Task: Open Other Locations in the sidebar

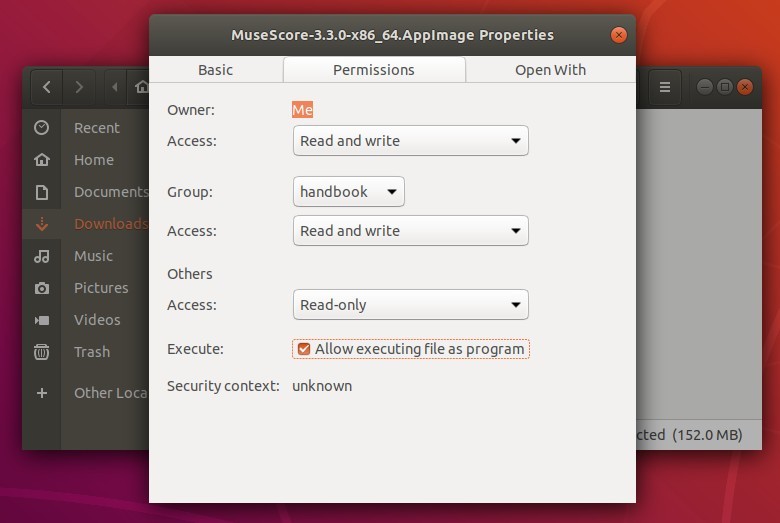Action: point(111,393)
